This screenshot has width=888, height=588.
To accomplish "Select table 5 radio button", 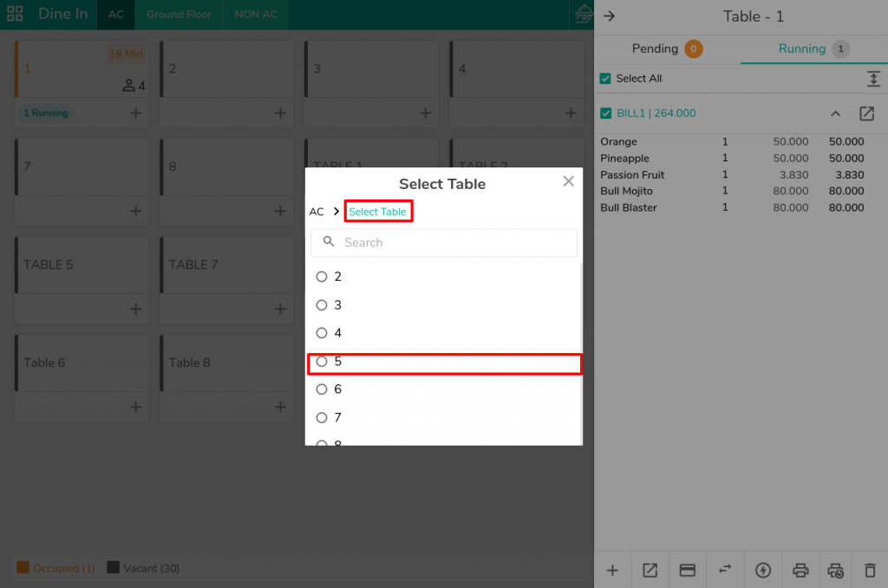I will [x=322, y=362].
